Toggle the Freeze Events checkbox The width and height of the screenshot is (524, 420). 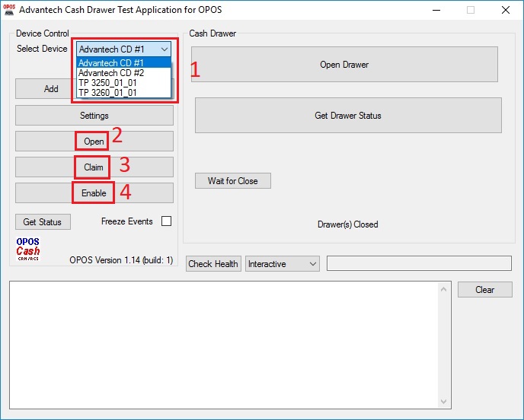166,221
